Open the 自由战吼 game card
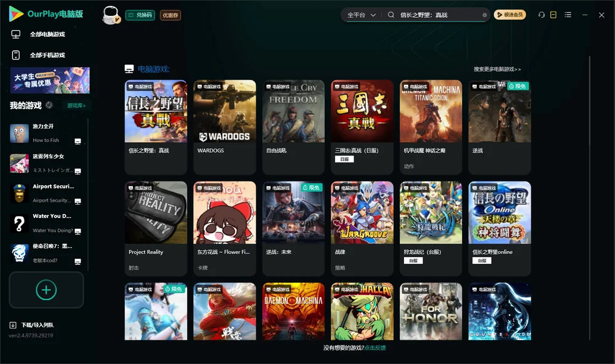Viewport: 615px width, 364px height. click(293, 127)
